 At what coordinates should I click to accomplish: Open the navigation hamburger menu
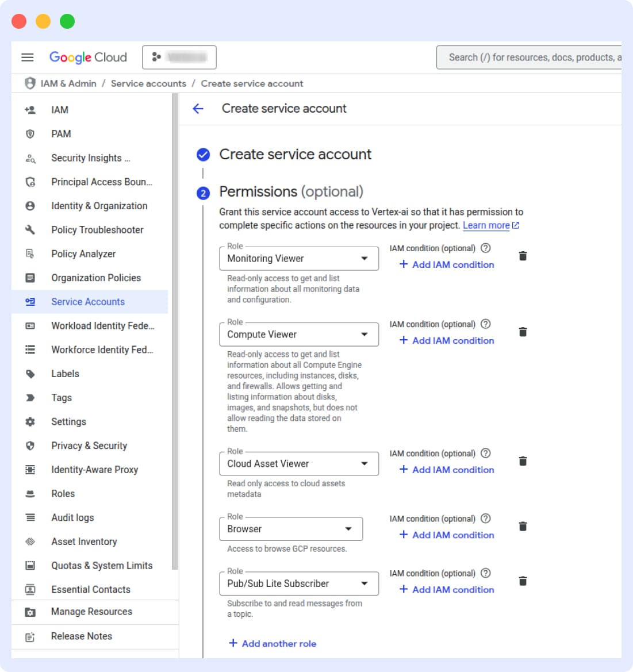pos(27,57)
